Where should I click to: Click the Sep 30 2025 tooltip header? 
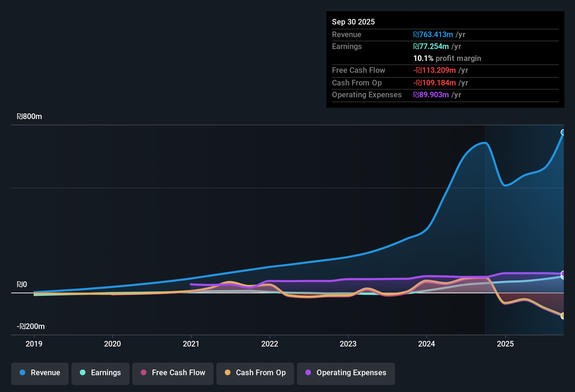coord(353,22)
